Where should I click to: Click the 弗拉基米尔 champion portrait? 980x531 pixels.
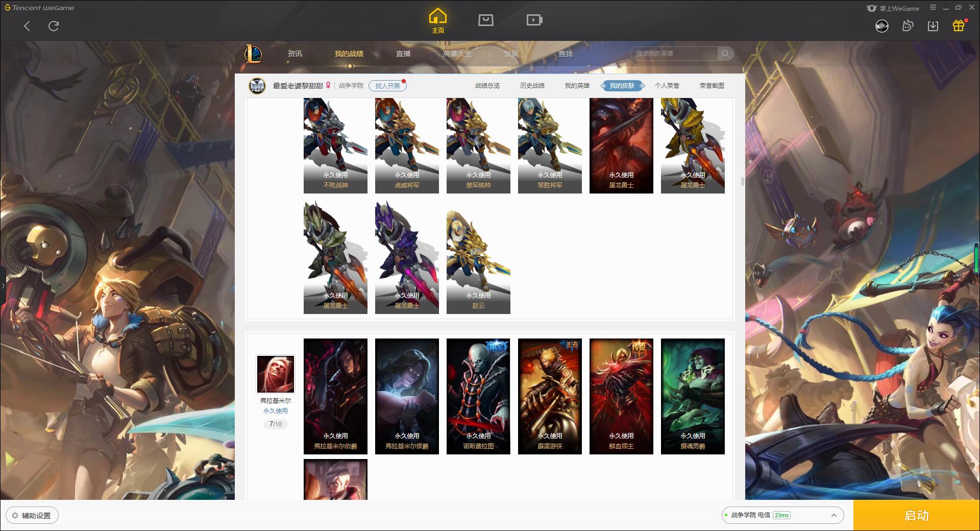pos(276,374)
